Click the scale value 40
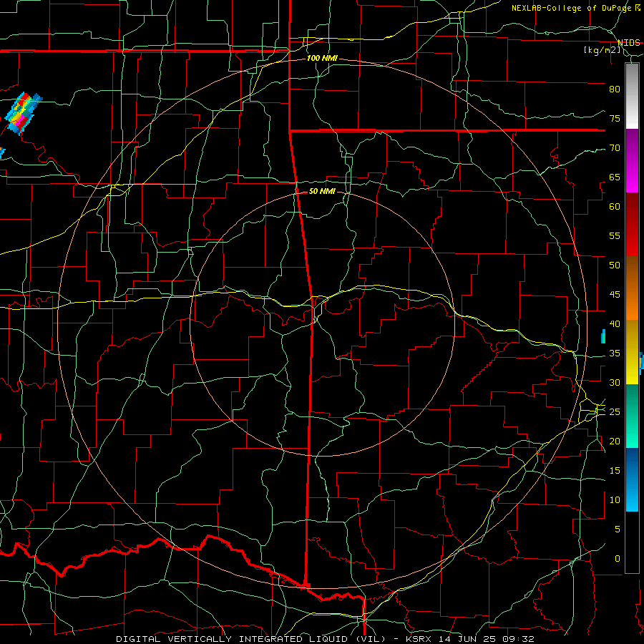644x644 pixels. 615,324
